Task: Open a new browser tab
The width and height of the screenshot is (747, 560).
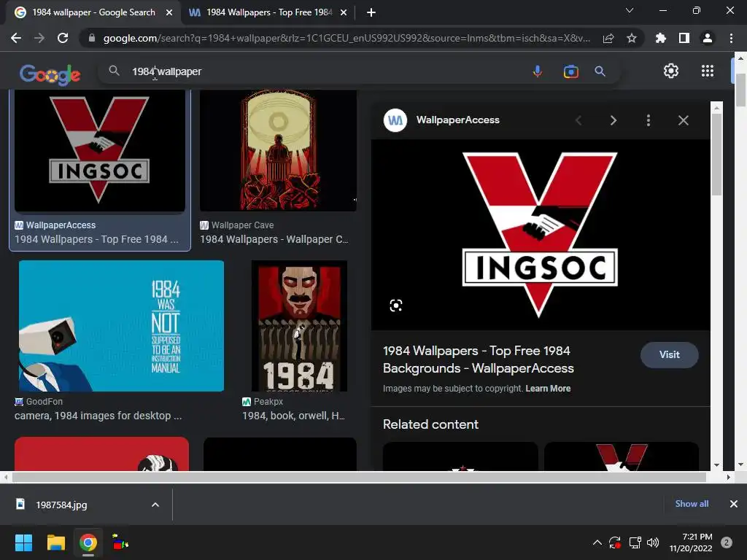Action: click(371, 12)
